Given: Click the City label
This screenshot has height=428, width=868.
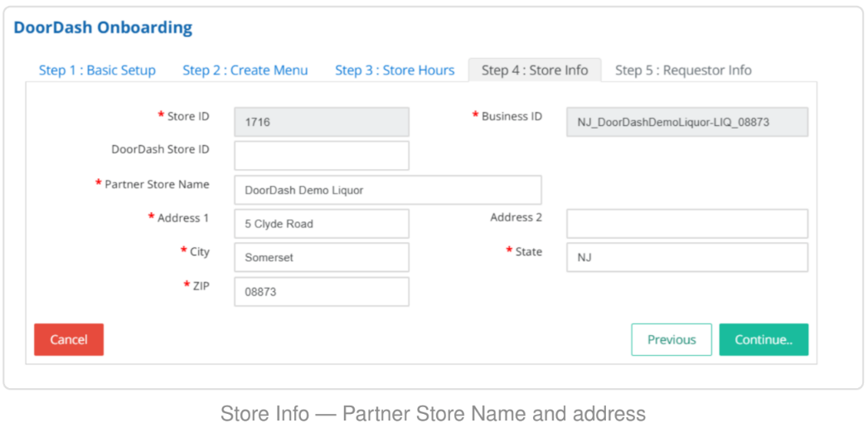Looking at the screenshot, I should point(200,251).
